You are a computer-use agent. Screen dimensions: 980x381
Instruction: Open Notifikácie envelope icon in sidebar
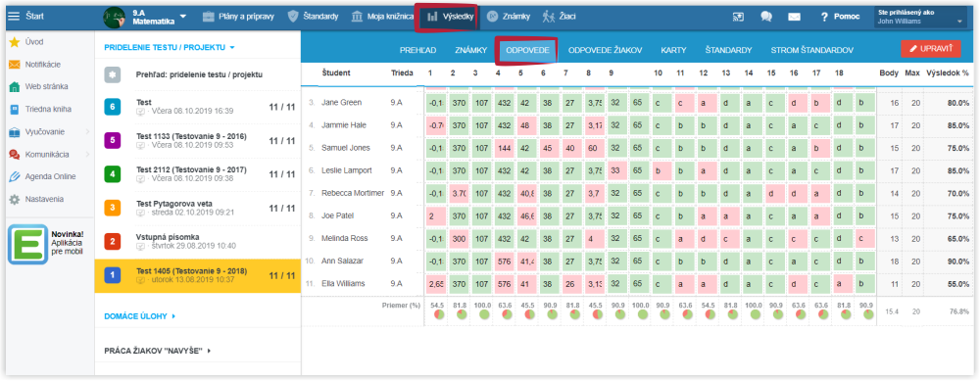[x=14, y=65]
